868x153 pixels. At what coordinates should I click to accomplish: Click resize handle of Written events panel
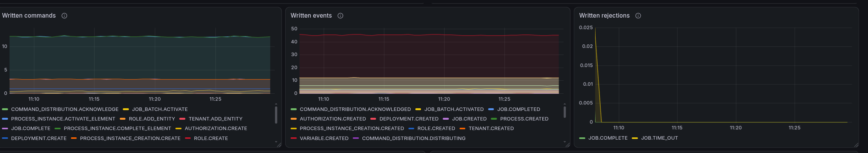(x=567, y=145)
